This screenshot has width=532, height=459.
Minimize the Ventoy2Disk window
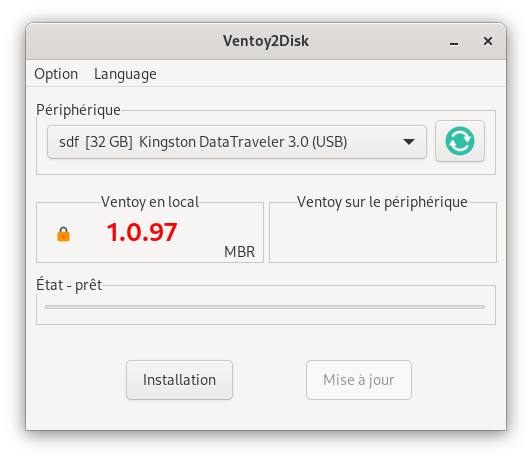pyautogui.click(x=454, y=41)
